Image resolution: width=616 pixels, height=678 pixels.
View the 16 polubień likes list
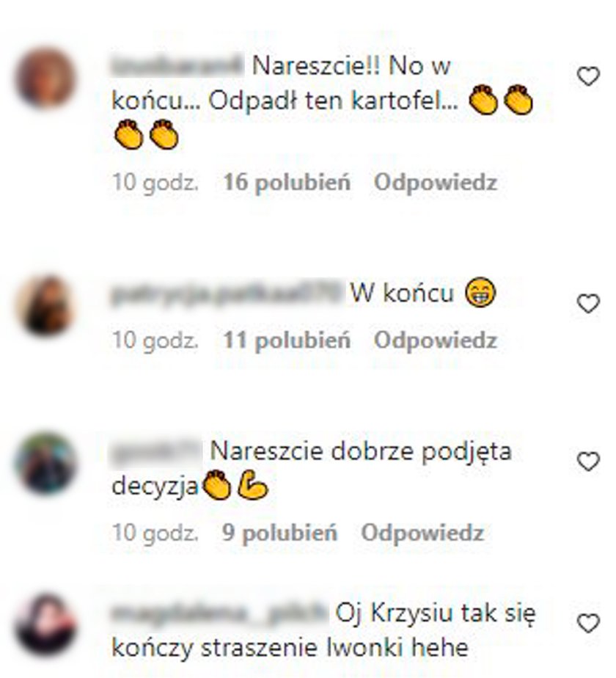[x=287, y=182]
